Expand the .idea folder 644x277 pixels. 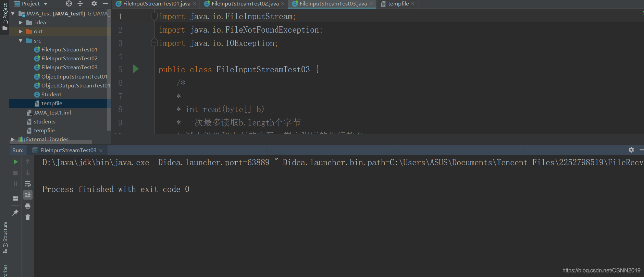(21, 23)
